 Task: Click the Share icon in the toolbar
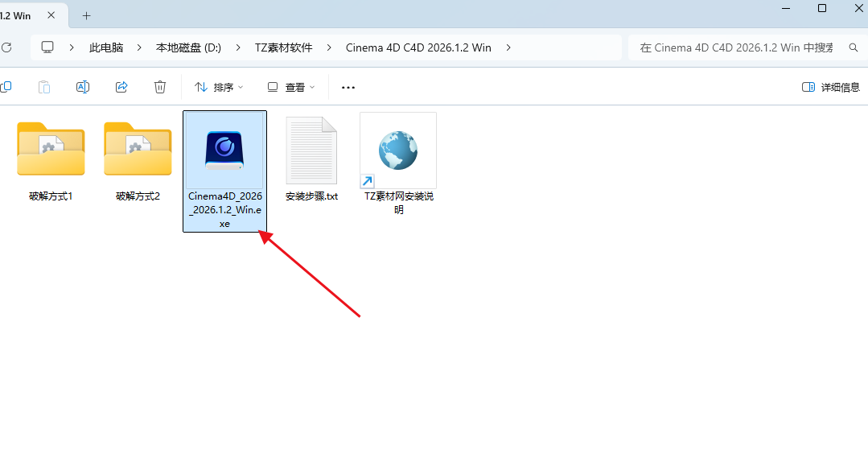pyautogui.click(x=121, y=87)
